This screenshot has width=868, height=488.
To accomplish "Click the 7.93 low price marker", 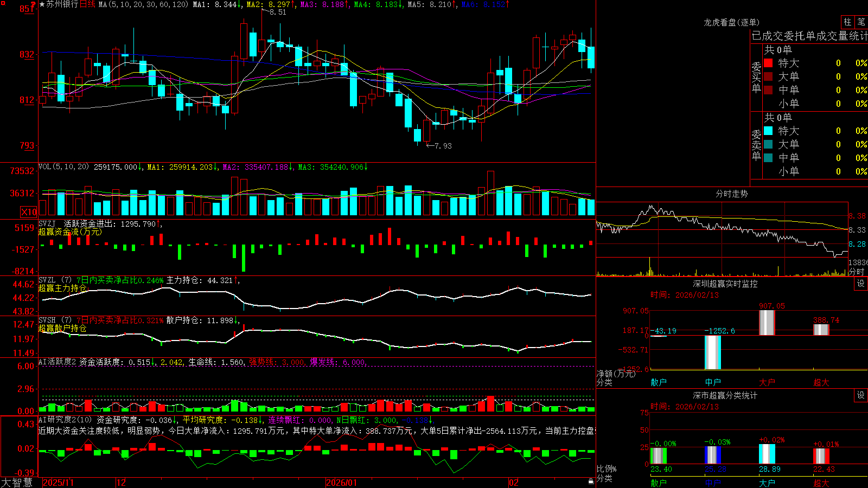I will click(x=443, y=145).
